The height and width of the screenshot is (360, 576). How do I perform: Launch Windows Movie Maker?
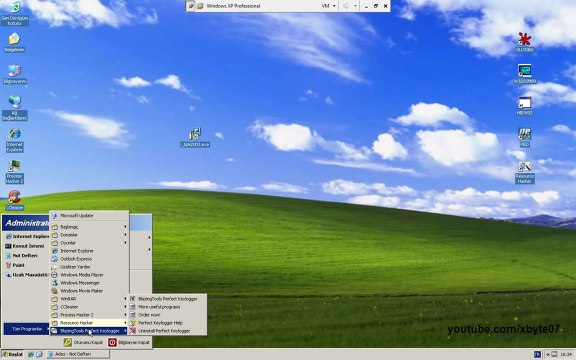89,291
